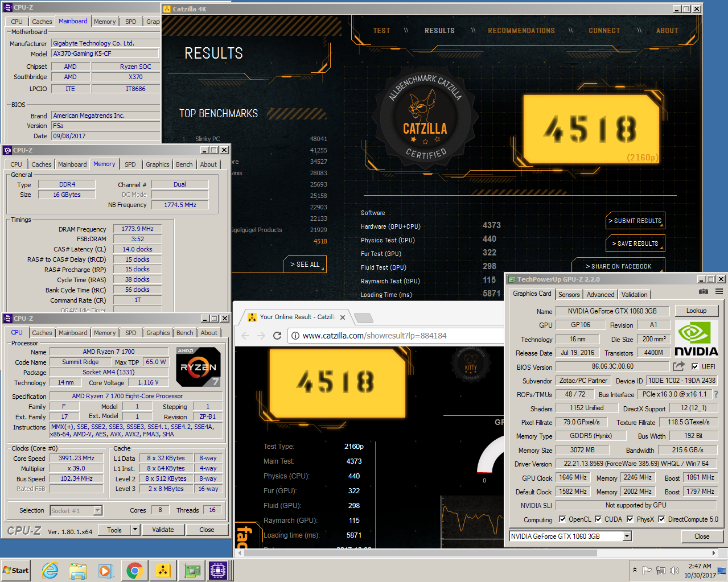The height and width of the screenshot is (582, 728).
Task: Show hidden system tray icons
Action: [x=635, y=570]
